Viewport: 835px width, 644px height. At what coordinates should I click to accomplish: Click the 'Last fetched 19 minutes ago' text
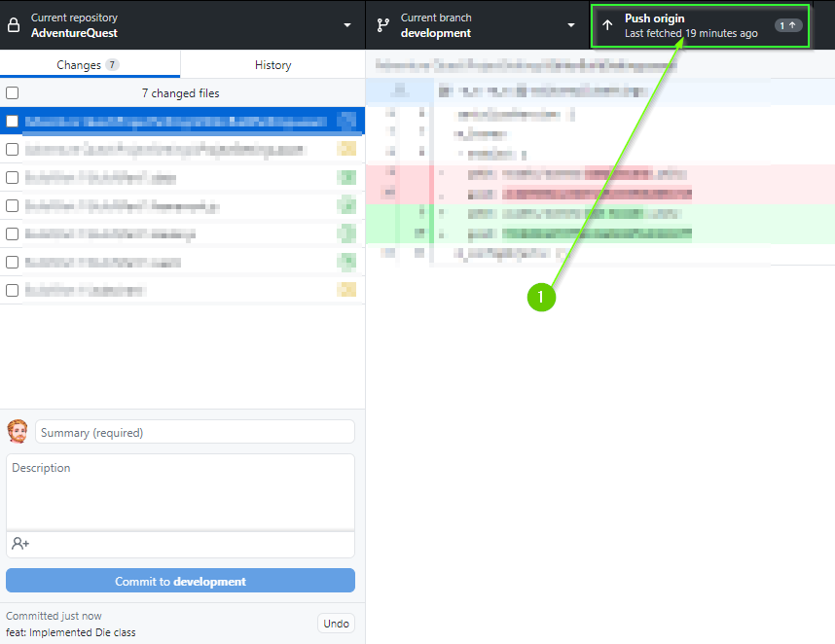[691, 33]
